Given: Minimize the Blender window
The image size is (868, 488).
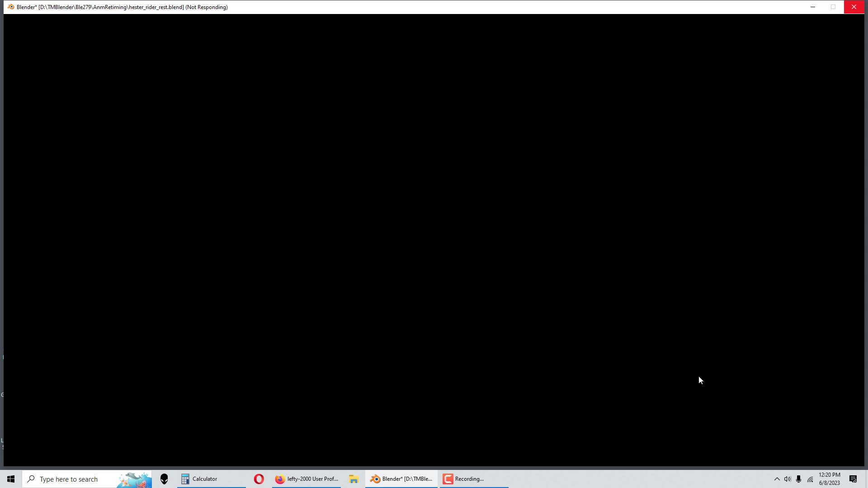Looking at the screenshot, I should pyautogui.click(x=812, y=7).
